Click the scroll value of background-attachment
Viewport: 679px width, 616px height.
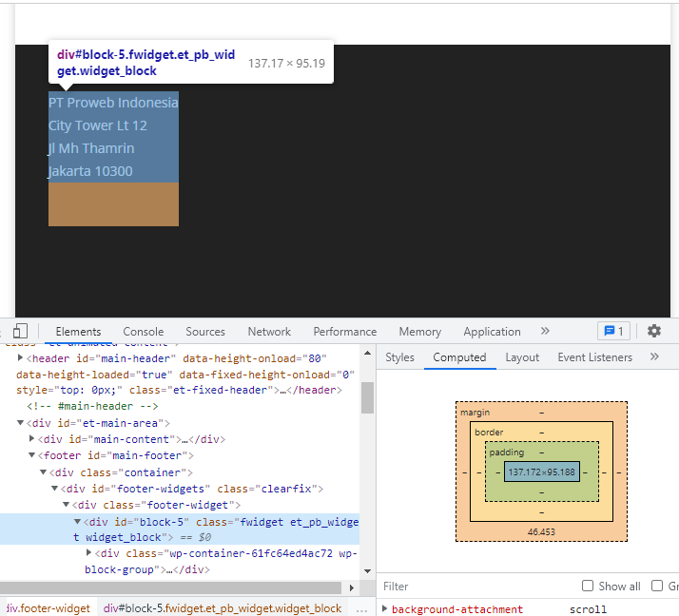[588, 609]
